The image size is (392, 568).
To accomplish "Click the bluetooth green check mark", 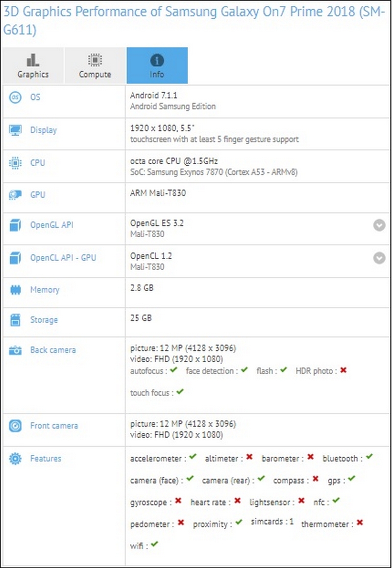I will (369, 457).
